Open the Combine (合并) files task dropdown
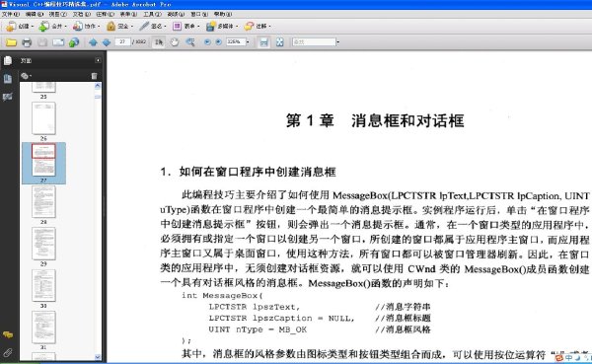The image size is (592, 364). coord(53,26)
